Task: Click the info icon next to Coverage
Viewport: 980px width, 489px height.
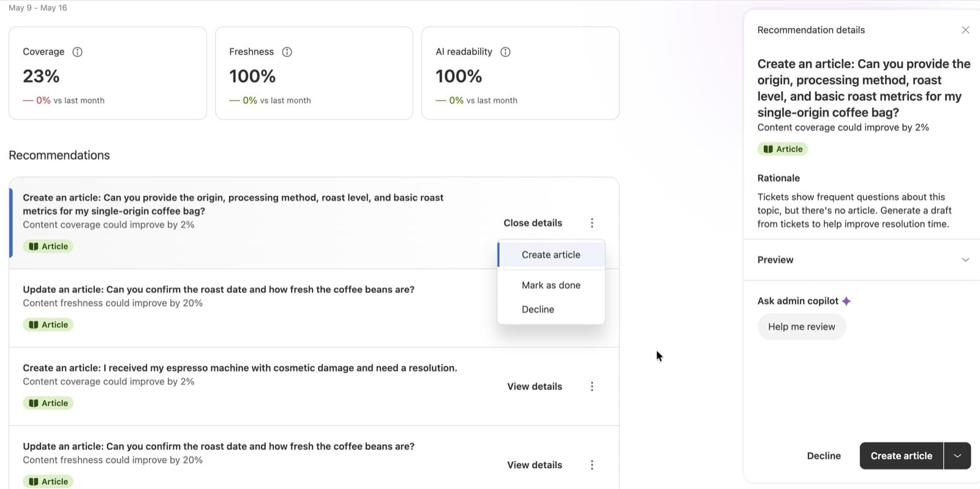Action: tap(77, 52)
